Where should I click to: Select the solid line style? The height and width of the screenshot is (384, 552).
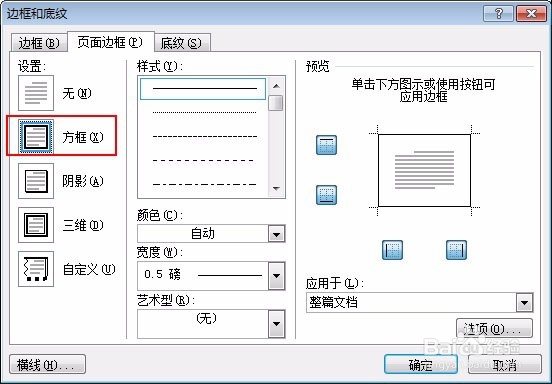coord(203,89)
